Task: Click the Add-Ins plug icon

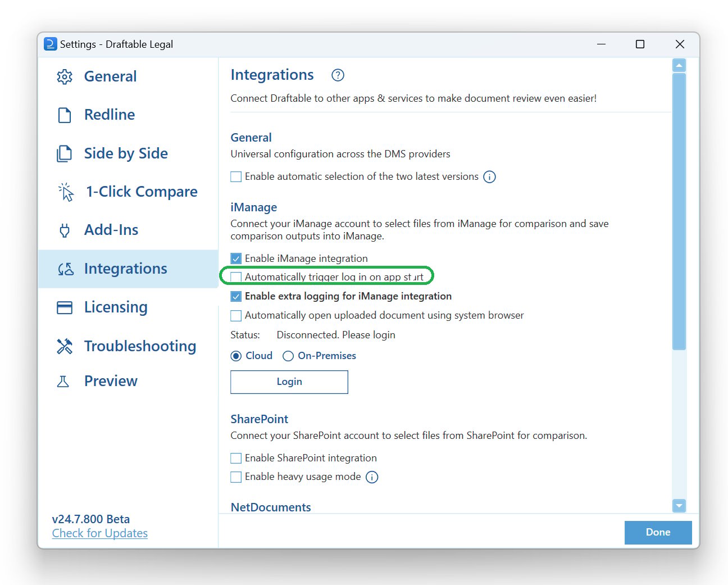Action: click(65, 230)
